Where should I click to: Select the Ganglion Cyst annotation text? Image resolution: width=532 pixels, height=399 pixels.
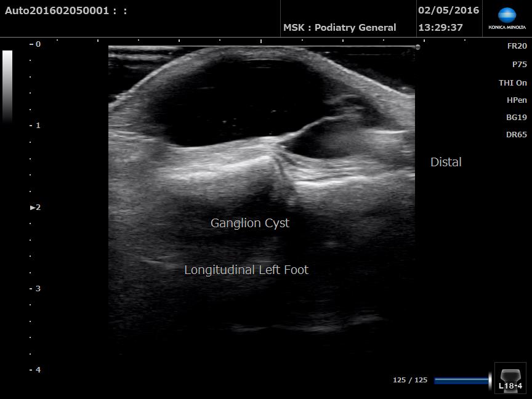pos(249,223)
